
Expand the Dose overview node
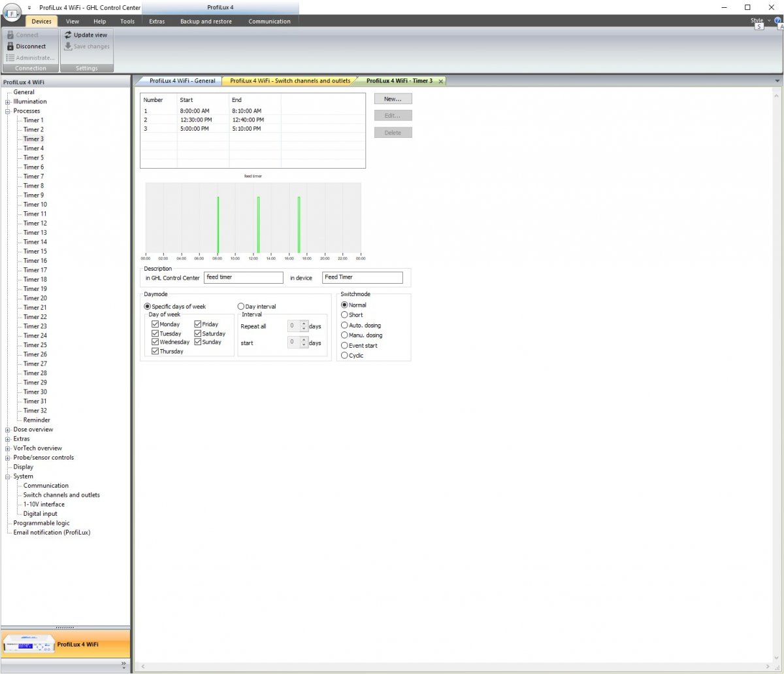point(7,430)
